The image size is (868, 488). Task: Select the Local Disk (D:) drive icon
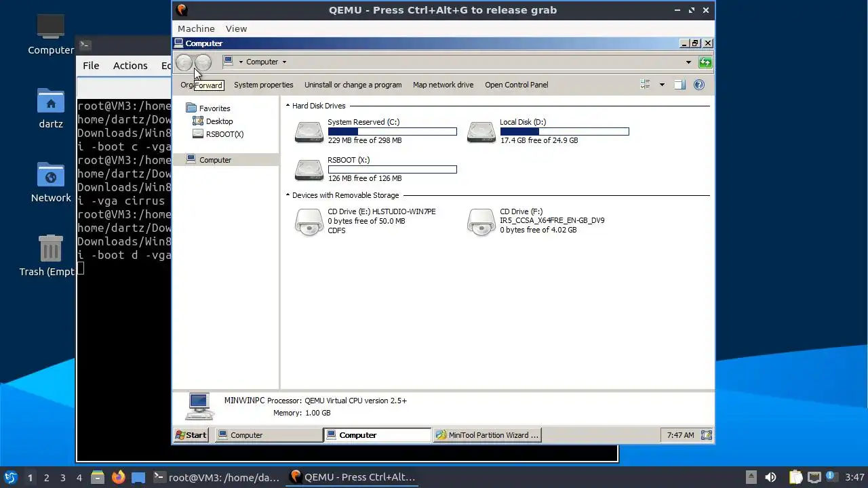coord(481,131)
